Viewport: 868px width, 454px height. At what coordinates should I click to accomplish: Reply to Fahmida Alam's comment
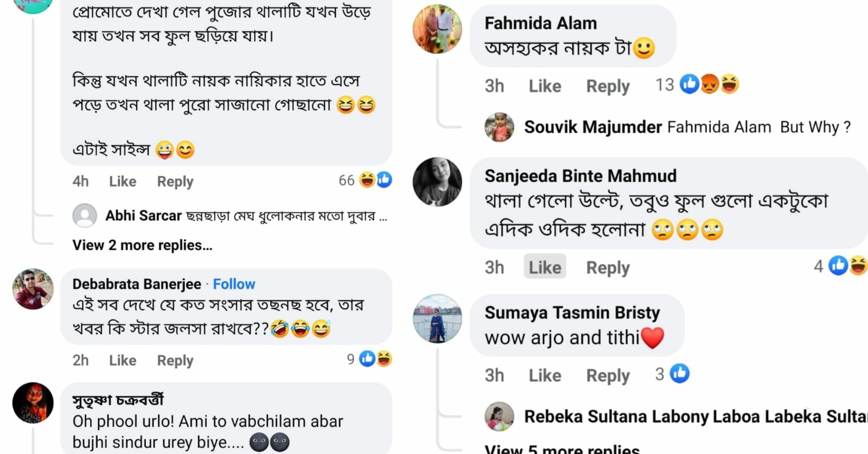coord(608,86)
